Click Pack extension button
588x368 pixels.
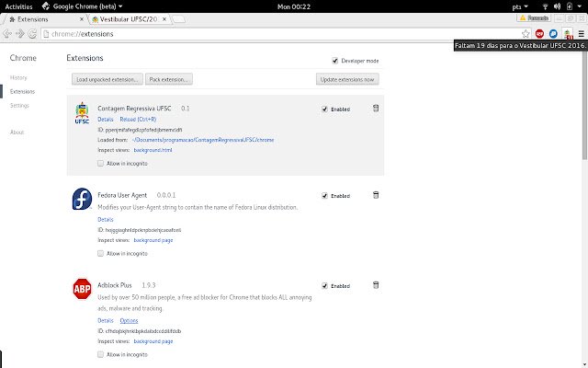pyautogui.click(x=169, y=79)
